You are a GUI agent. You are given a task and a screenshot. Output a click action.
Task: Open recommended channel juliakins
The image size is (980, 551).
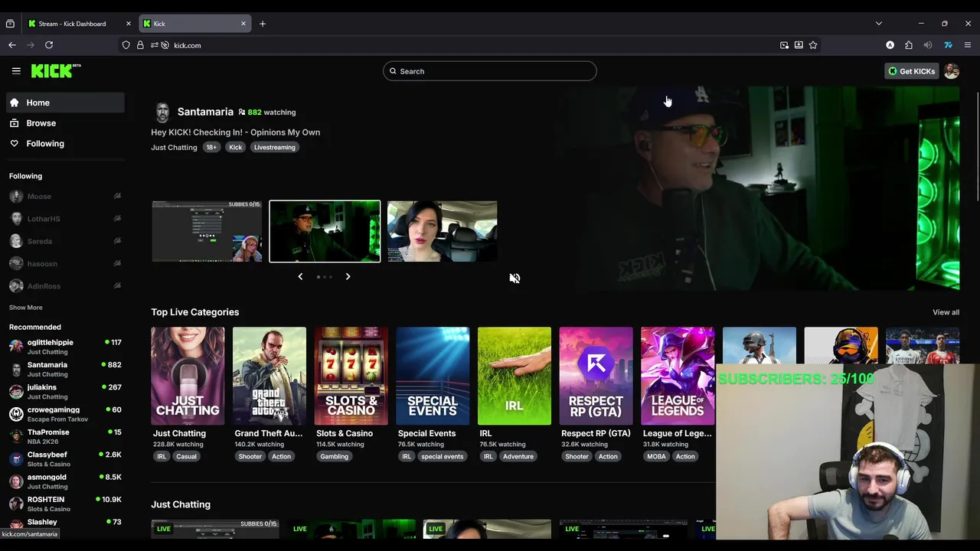click(x=65, y=392)
